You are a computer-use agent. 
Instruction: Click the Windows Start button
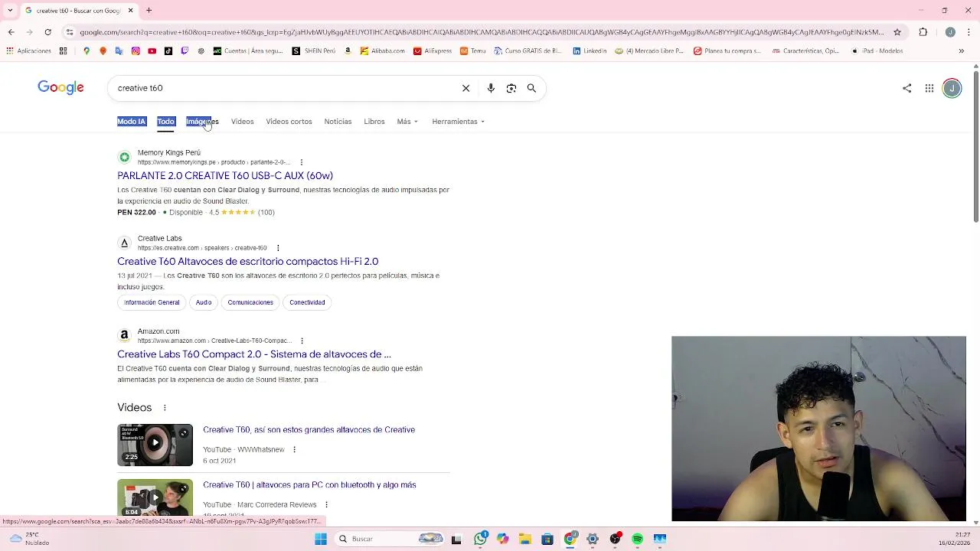pos(321,539)
